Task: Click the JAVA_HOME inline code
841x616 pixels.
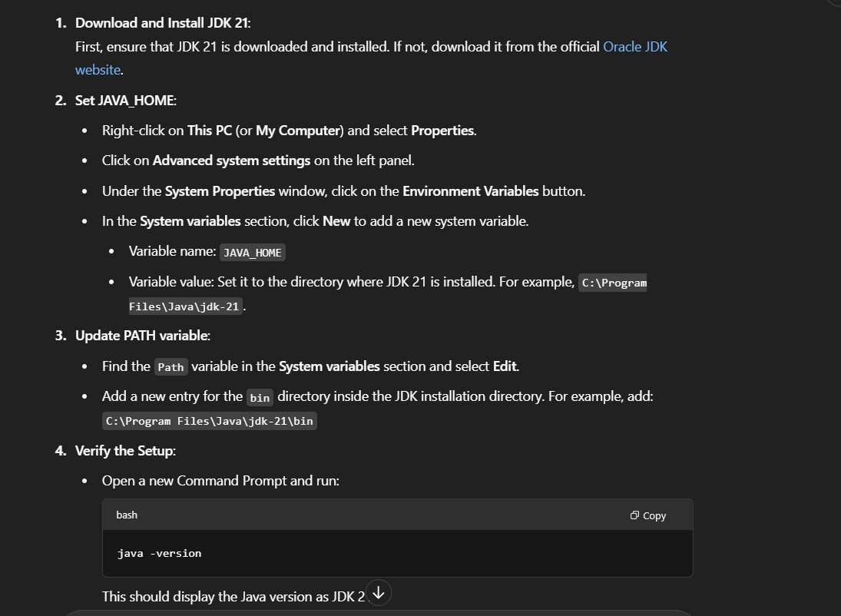Action: pos(253,252)
